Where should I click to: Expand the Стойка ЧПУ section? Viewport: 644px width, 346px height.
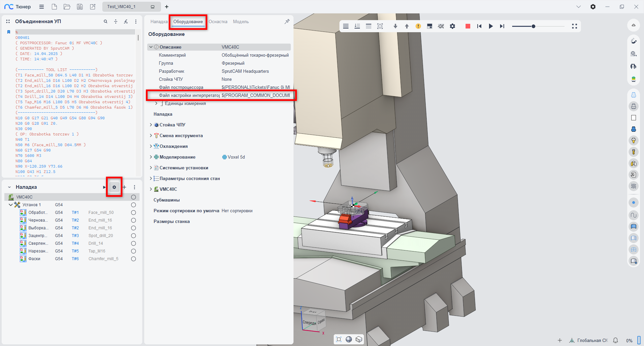151,125
